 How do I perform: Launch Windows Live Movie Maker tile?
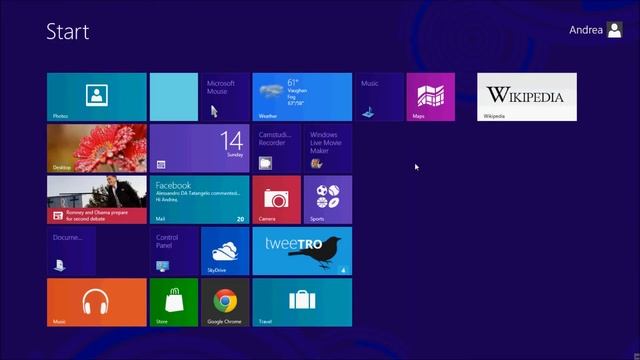tap(328, 148)
